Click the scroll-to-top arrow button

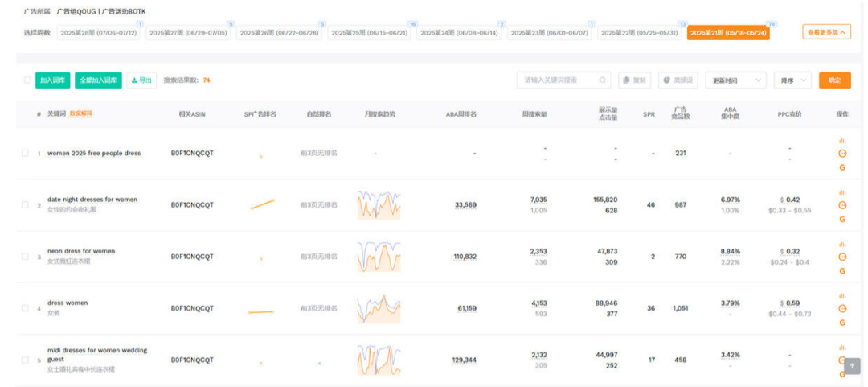pos(852,367)
